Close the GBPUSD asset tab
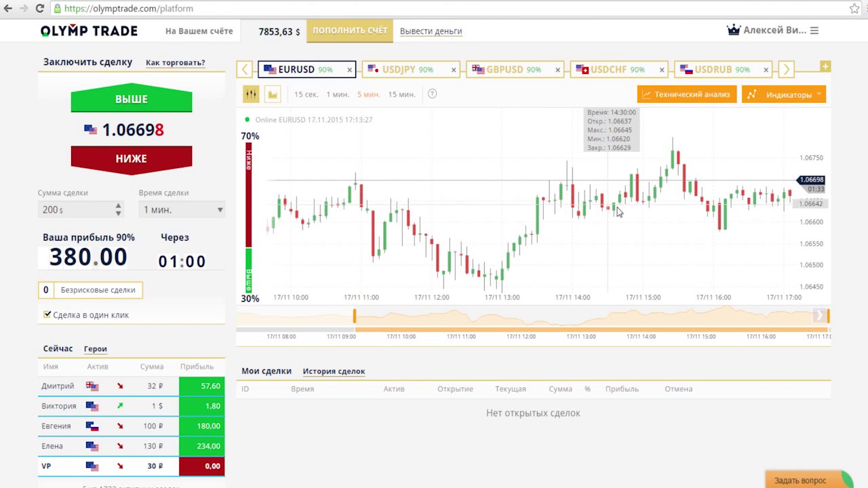Image resolution: width=868 pixels, height=488 pixels. click(x=558, y=70)
